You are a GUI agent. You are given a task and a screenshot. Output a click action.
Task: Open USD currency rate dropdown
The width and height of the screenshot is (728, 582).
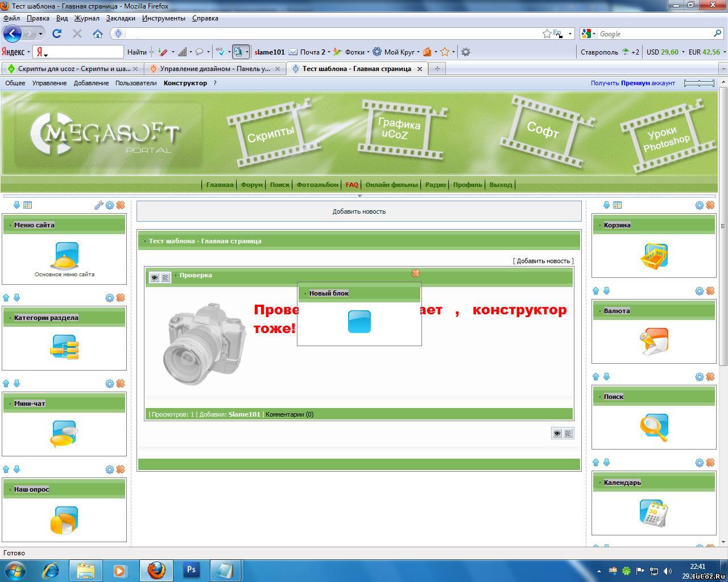[x=683, y=52]
